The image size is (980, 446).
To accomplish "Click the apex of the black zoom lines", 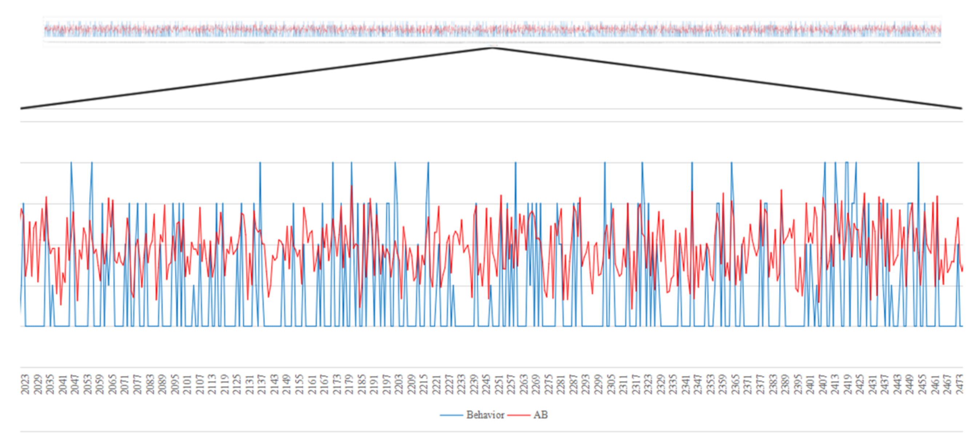I will point(493,48).
